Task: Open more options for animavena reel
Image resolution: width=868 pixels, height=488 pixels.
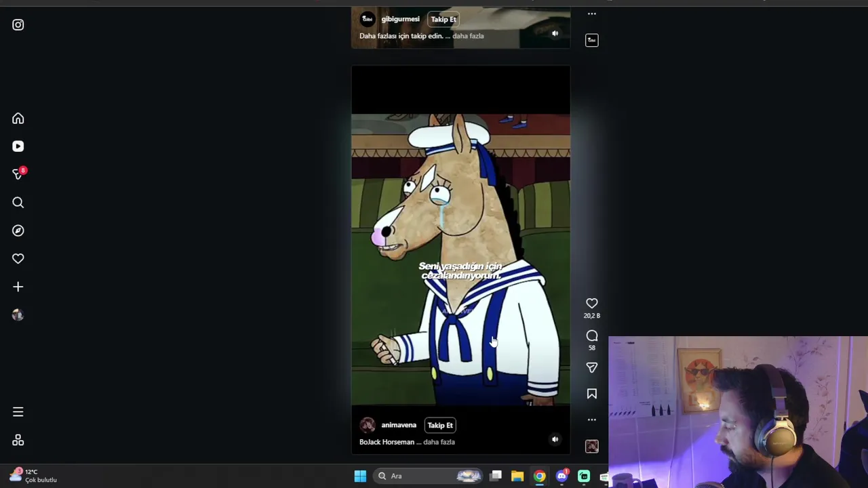Action: pyautogui.click(x=592, y=420)
